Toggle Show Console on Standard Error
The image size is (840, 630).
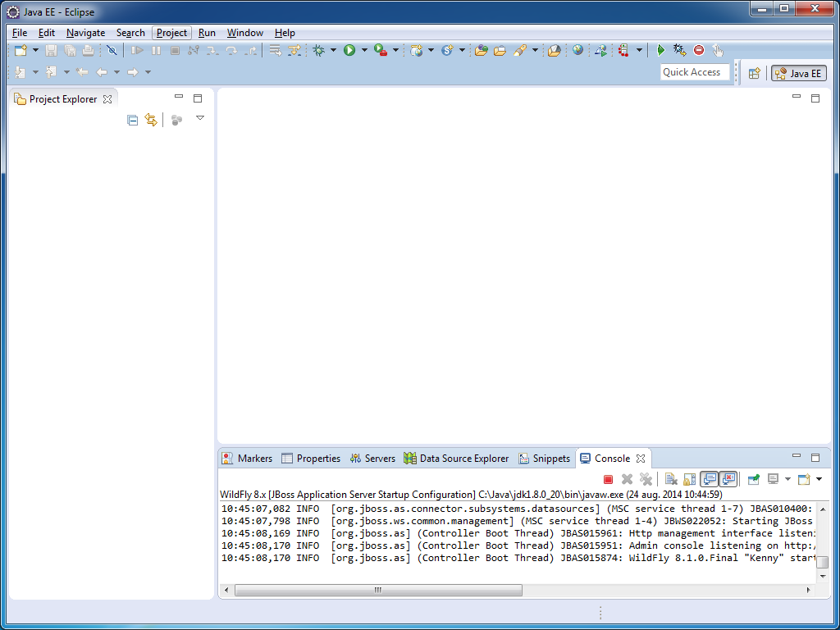click(728, 479)
